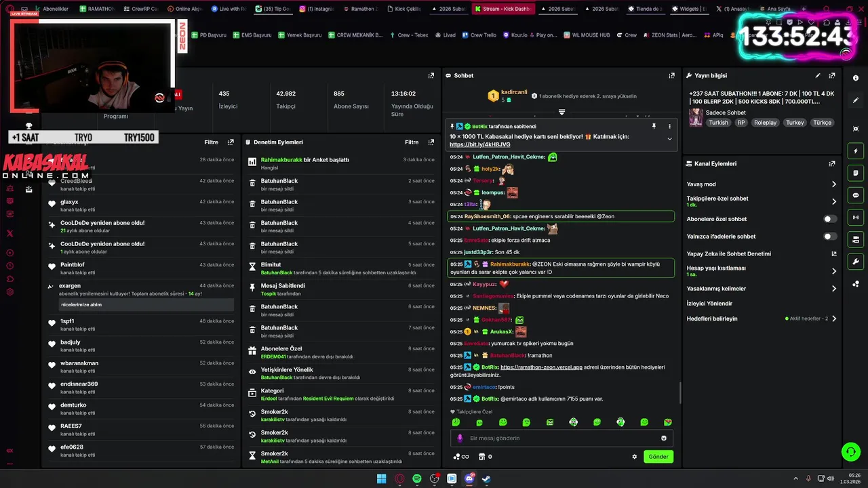Open emoji picker in message field
The width and height of the screenshot is (868, 488).
tap(664, 438)
